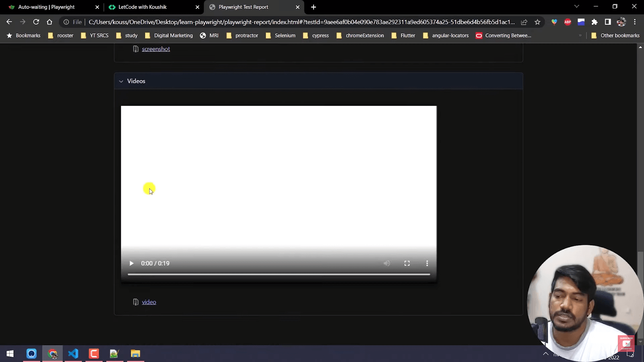Open the Converting Betwee... bookmark

[504, 35]
